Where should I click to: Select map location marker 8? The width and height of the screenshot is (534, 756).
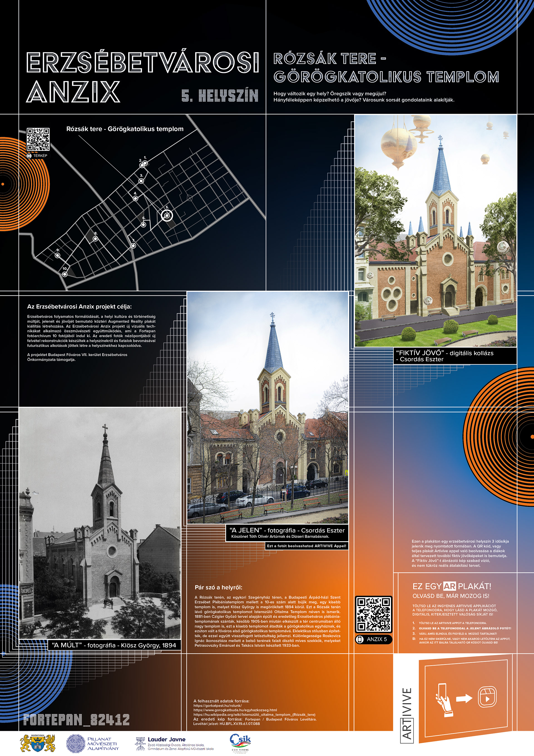[x=95, y=238]
